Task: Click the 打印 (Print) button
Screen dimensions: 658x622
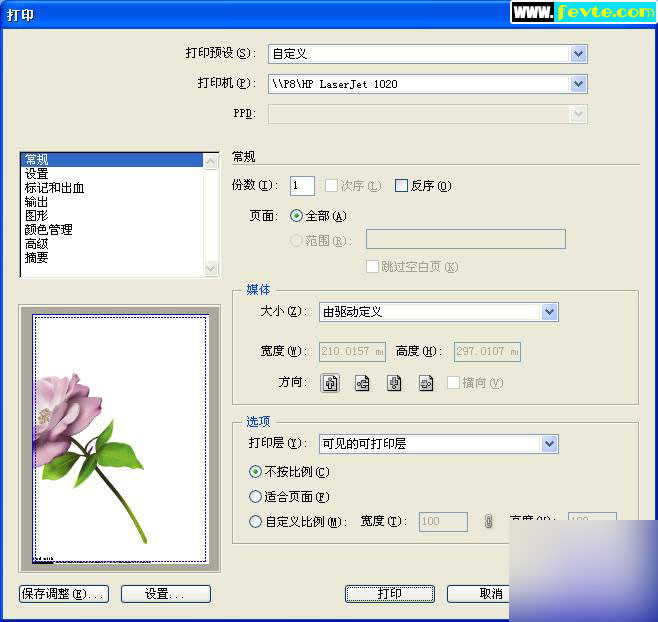Action: click(x=389, y=594)
